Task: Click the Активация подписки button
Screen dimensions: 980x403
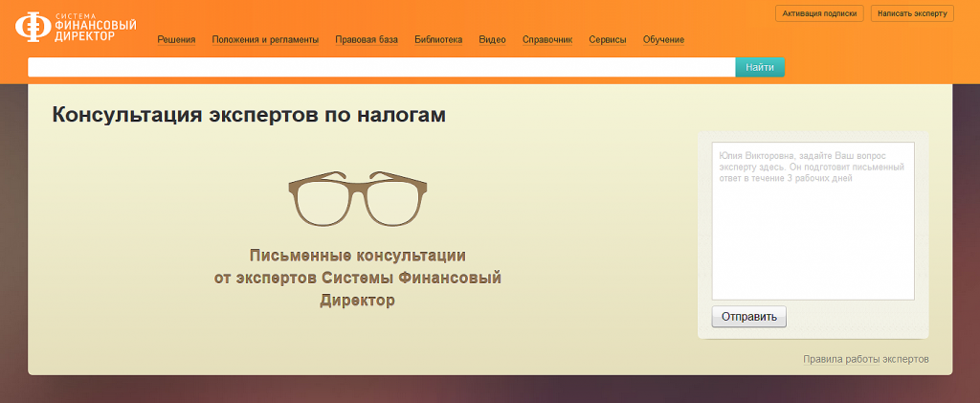Action: tap(819, 13)
